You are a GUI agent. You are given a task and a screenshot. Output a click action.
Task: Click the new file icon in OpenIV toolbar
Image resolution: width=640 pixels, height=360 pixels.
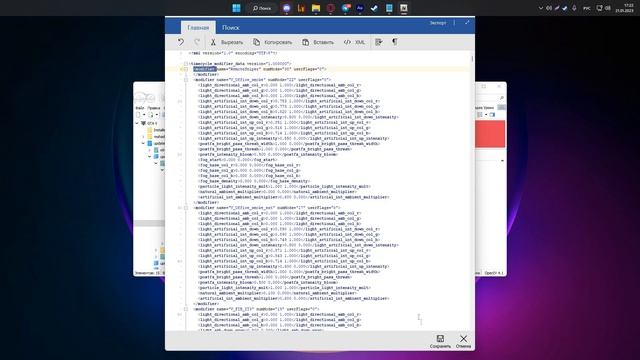click(139, 115)
